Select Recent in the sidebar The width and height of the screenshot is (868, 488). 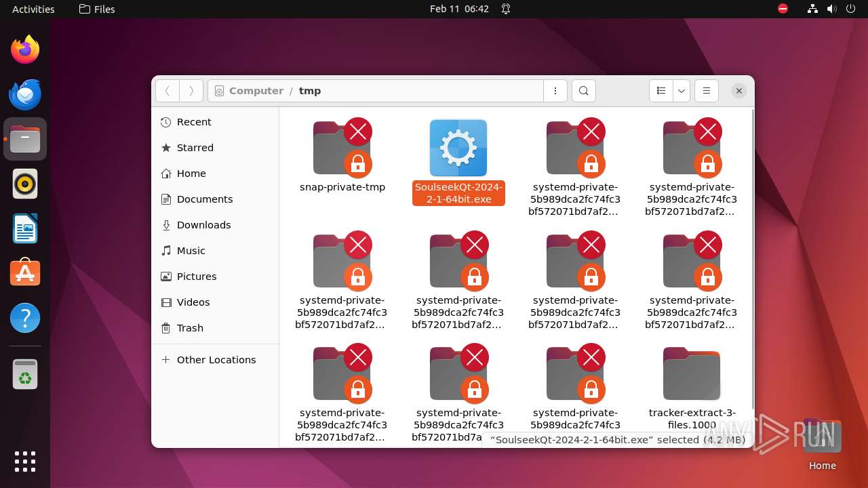coord(215,122)
